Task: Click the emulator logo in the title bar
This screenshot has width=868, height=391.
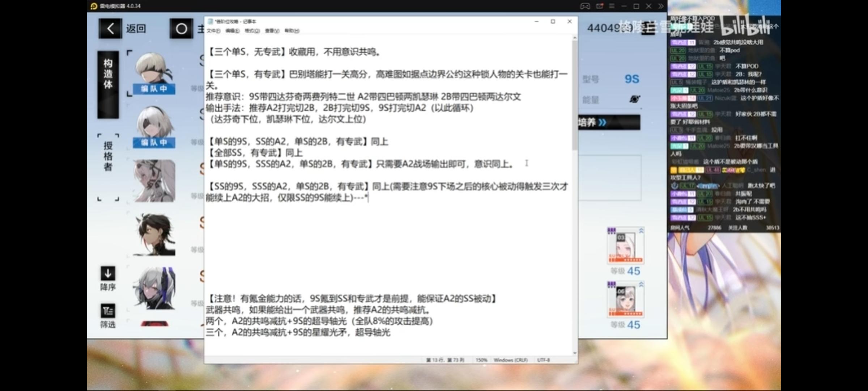Action: (94, 6)
